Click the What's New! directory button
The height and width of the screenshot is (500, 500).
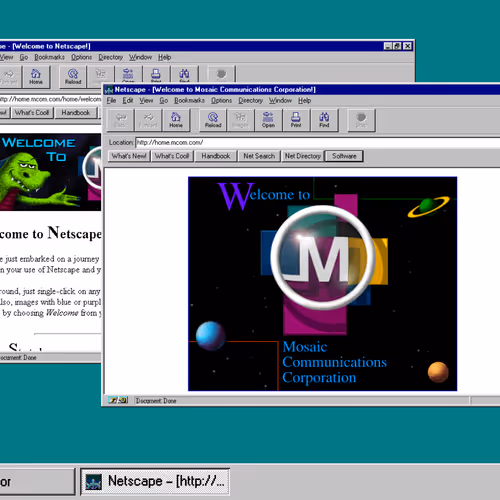[129, 156]
